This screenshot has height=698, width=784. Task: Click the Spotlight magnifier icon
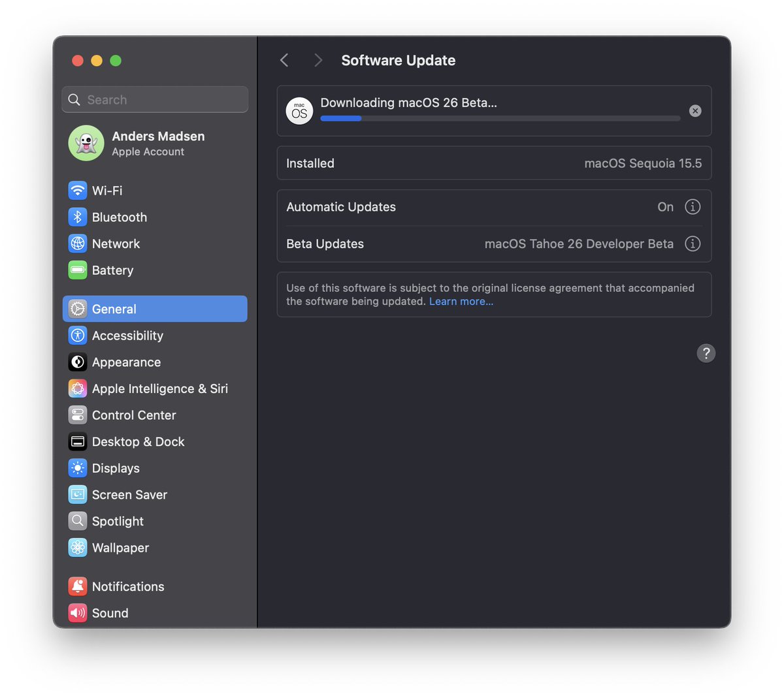coord(78,521)
